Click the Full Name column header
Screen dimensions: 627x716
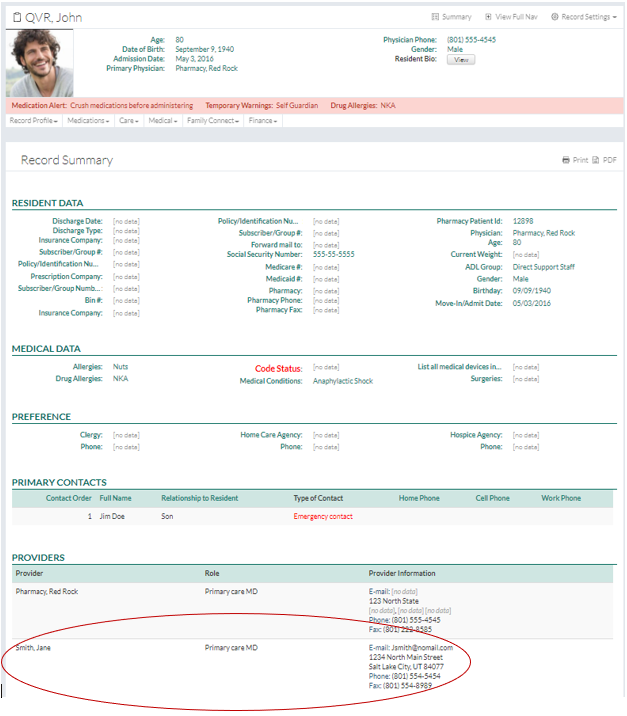[x=115, y=498]
